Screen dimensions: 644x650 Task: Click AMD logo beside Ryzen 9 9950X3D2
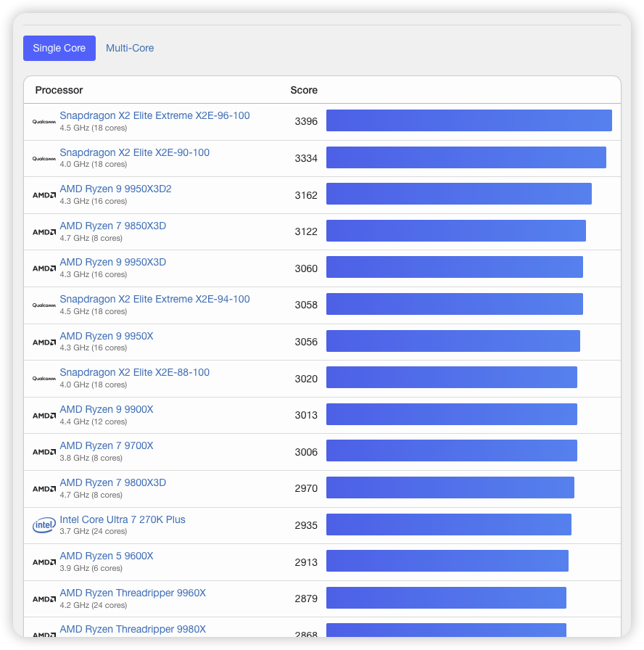coord(44,195)
